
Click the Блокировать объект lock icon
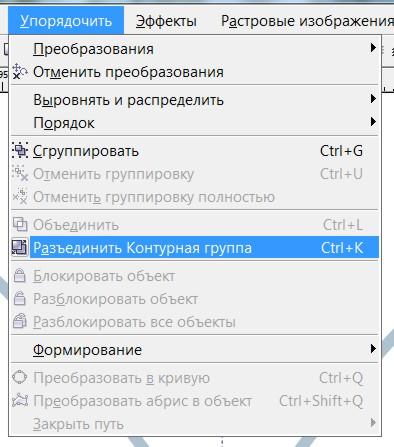tap(20, 276)
